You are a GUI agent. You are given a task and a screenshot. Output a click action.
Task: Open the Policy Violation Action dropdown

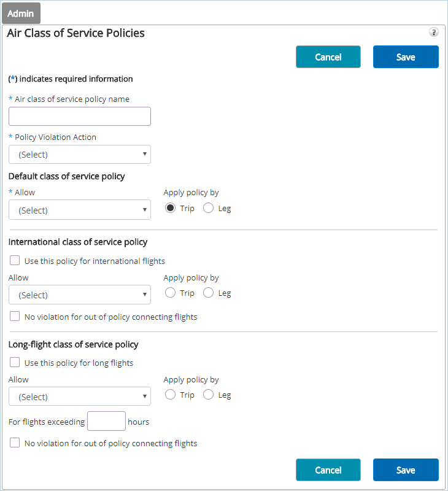coord(80,154)
